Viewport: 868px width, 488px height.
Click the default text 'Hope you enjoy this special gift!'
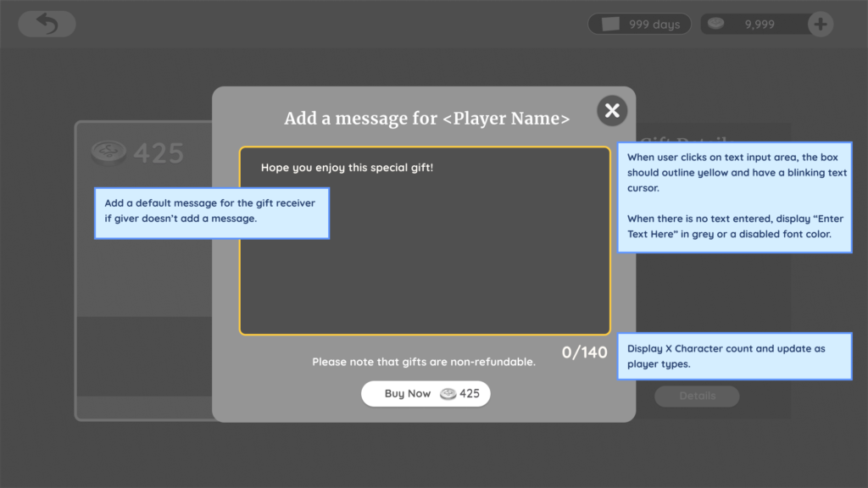pyautogui.click(x=347, y=168)
